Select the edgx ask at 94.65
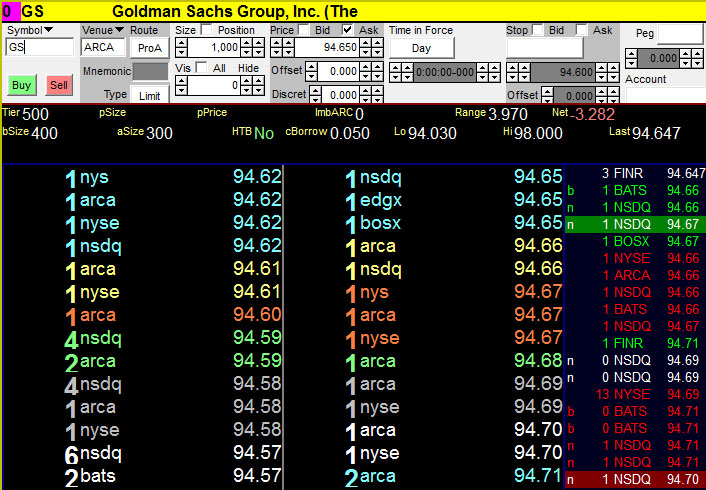The height and width of the screenshot is (490, 706). pos(424,200)
